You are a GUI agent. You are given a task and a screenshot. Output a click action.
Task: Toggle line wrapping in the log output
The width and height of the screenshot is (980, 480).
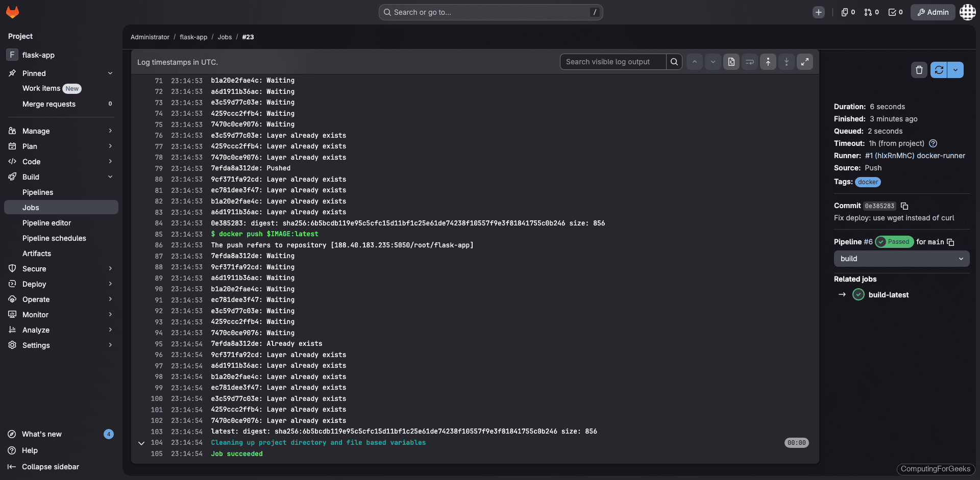click(749, 62)
